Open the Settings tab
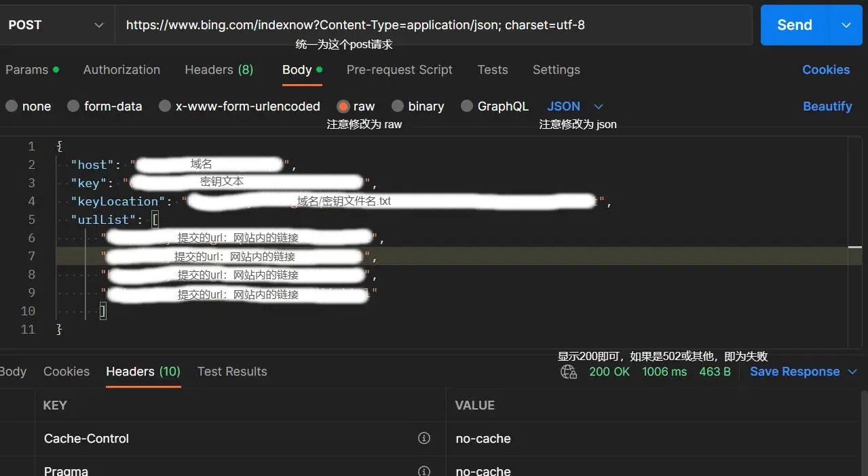868x476 pixels. pos(556,70)
